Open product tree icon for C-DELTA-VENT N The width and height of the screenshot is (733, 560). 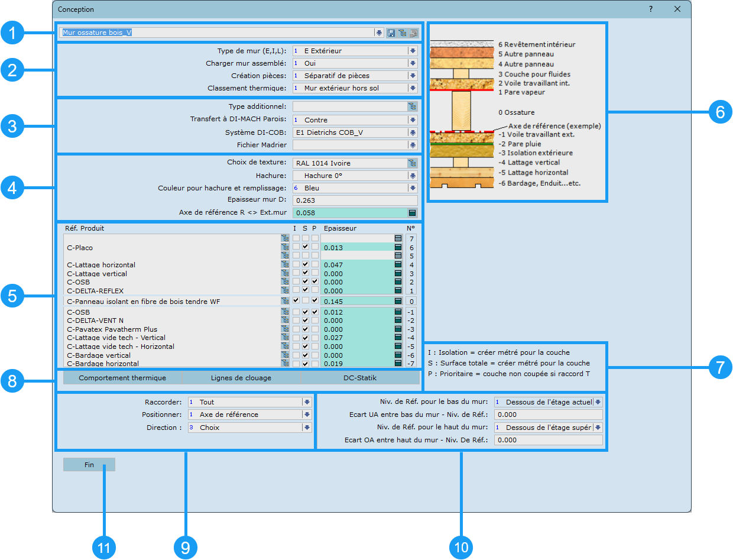[x=284, y=321]
